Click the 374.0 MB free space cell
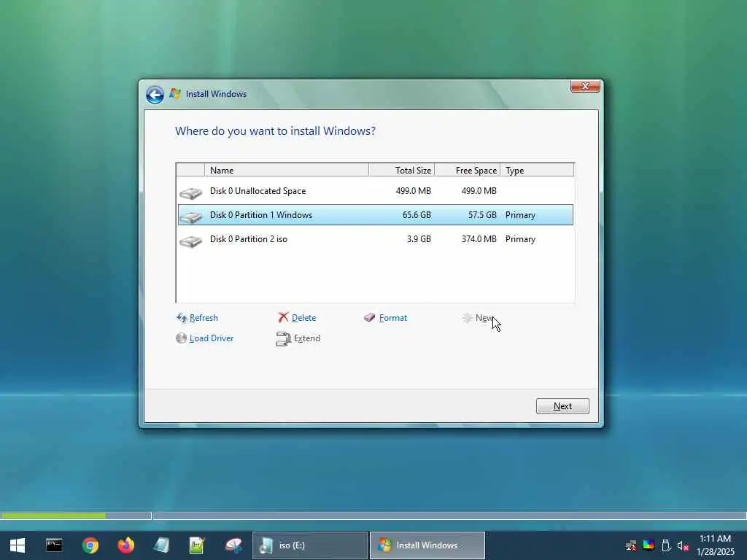The height and width of the screenshot is (560, 747). coord(479,239)
